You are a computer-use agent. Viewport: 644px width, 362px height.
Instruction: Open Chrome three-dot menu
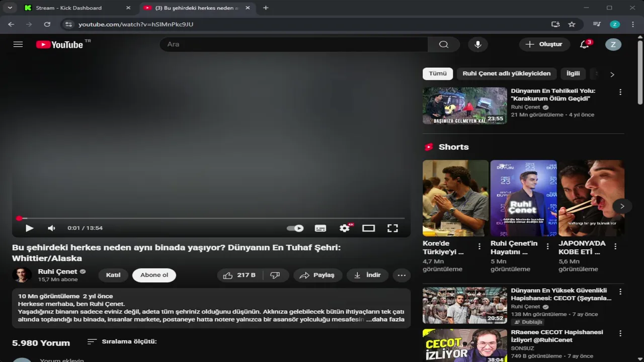tap(632, 24)
